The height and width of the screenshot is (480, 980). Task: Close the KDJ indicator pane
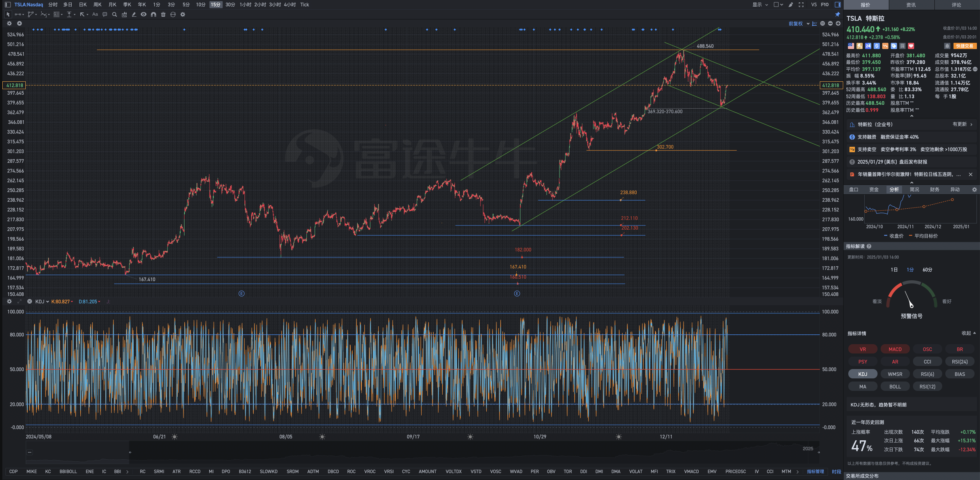[x=30, y=301]
